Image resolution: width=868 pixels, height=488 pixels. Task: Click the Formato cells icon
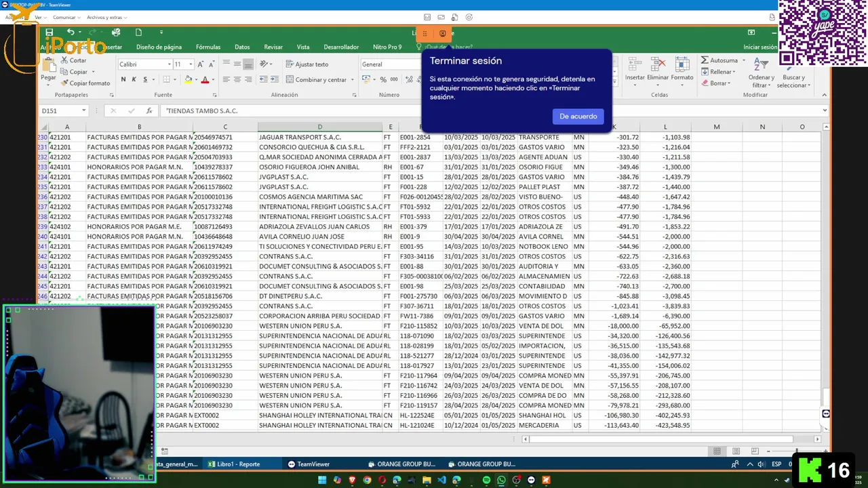[x=682, y=64]
